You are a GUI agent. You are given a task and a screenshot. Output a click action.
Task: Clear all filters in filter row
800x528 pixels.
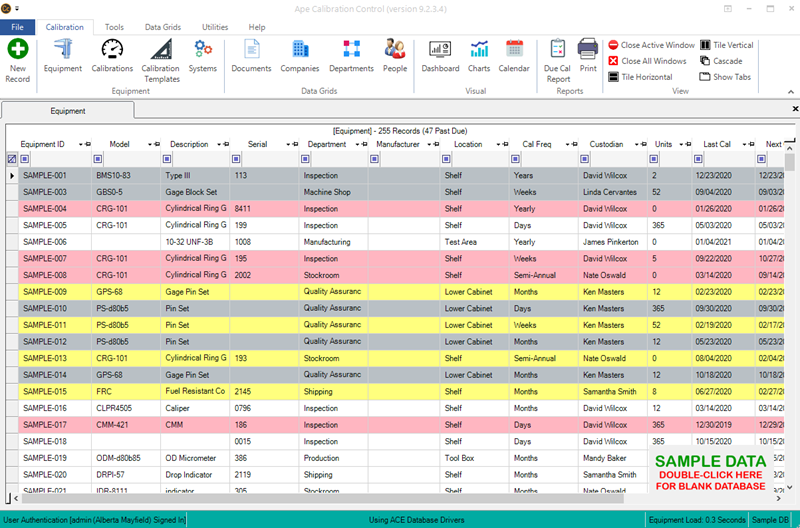point(12,159)
